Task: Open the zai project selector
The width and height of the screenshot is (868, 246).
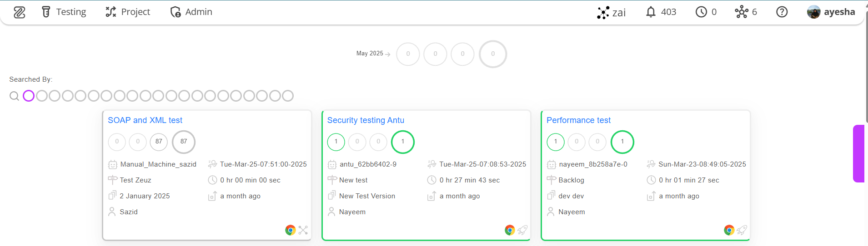Action: tap(612, 12)
